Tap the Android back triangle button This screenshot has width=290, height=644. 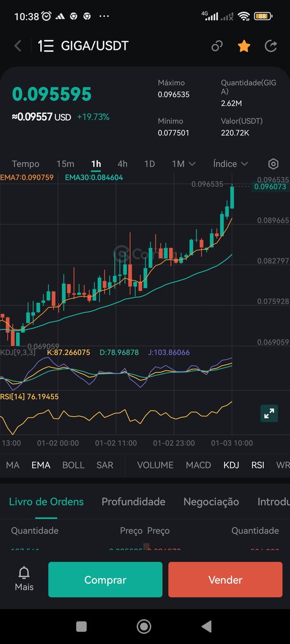click(x=206, y=626)
